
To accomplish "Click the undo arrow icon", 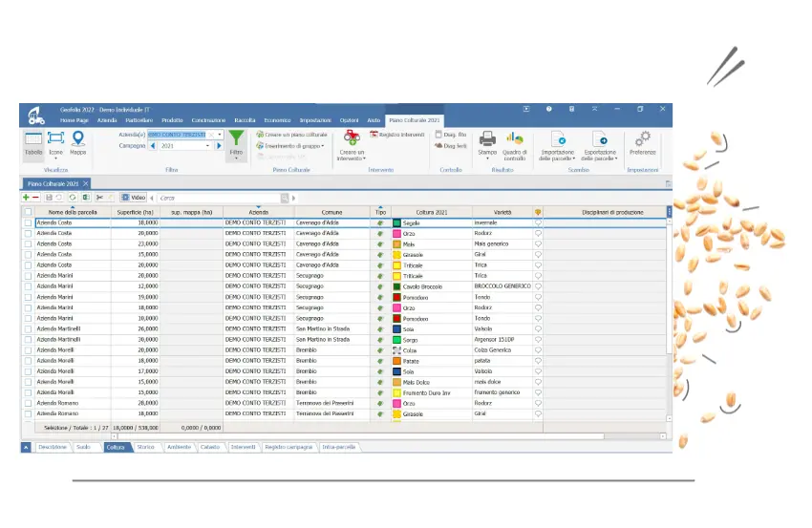I will click(59, 198).
